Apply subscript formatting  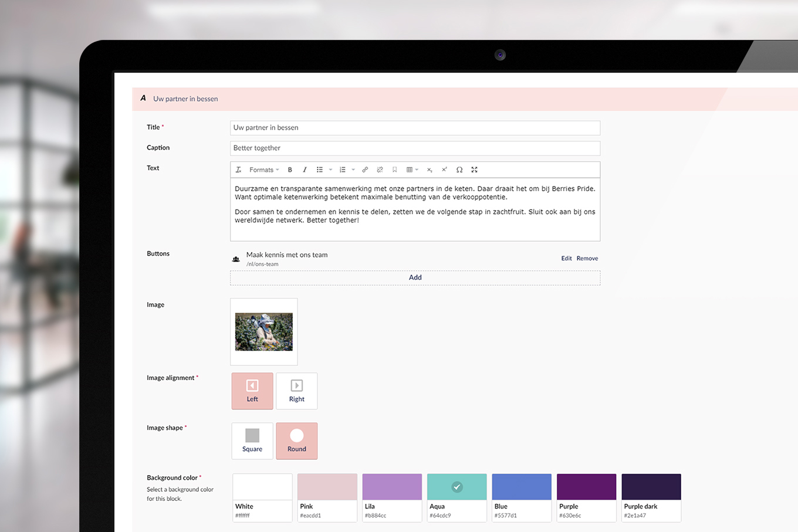click(430, 170)
